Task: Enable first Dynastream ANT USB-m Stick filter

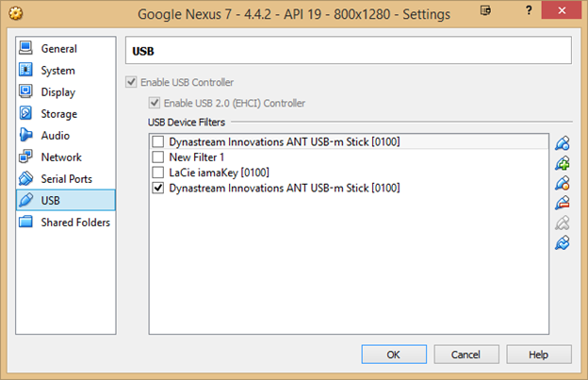Action: (x=158, y=141)
